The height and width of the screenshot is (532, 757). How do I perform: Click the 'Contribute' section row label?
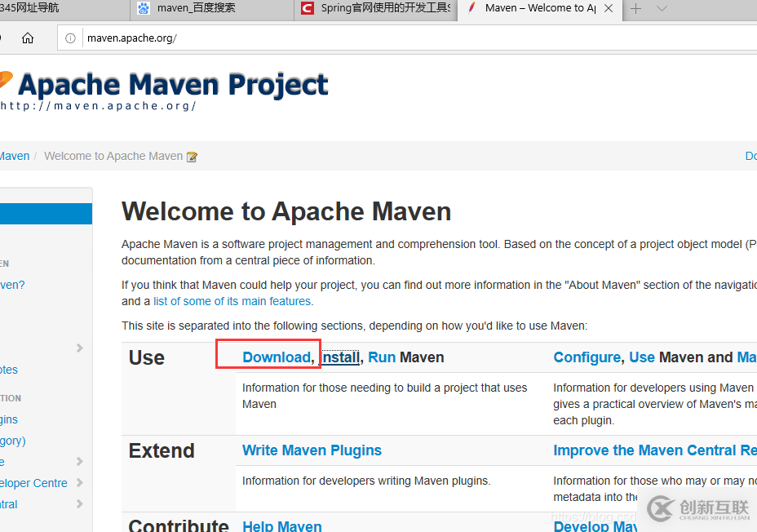178,525
